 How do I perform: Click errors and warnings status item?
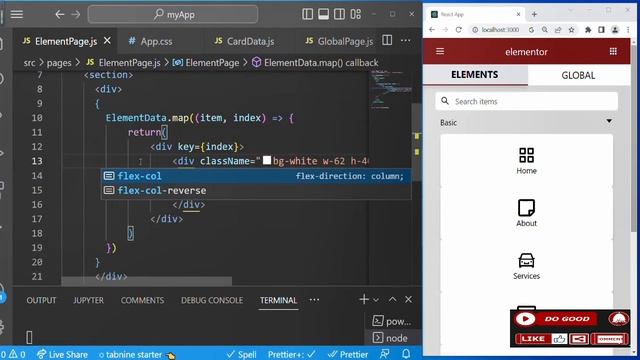tap(13, 354)
